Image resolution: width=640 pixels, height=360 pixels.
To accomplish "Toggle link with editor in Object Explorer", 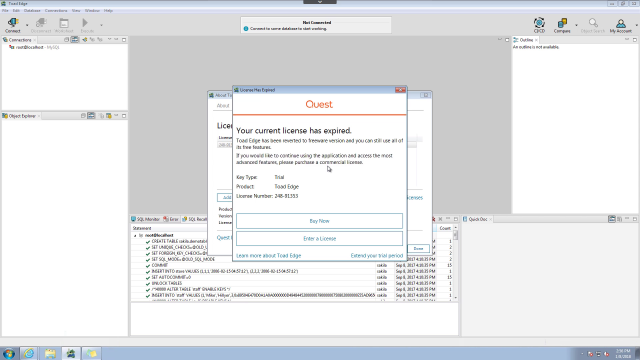I will [91, 116].
